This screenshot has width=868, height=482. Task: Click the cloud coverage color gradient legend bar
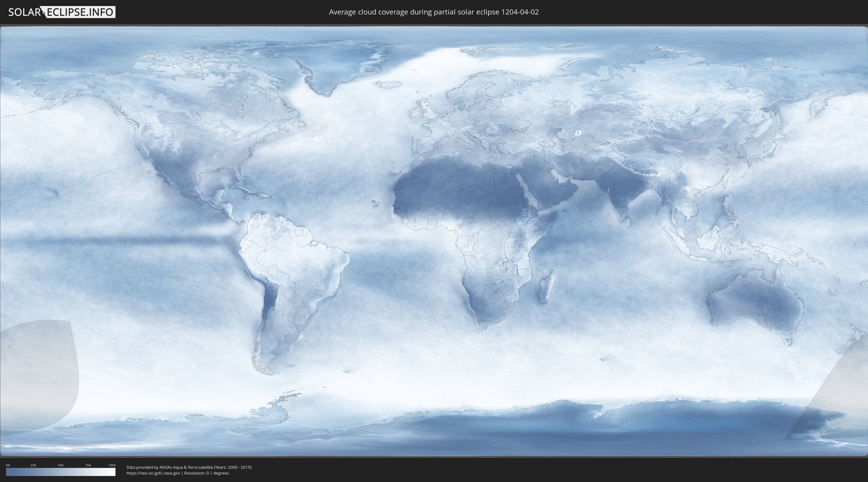pos(61,472)
